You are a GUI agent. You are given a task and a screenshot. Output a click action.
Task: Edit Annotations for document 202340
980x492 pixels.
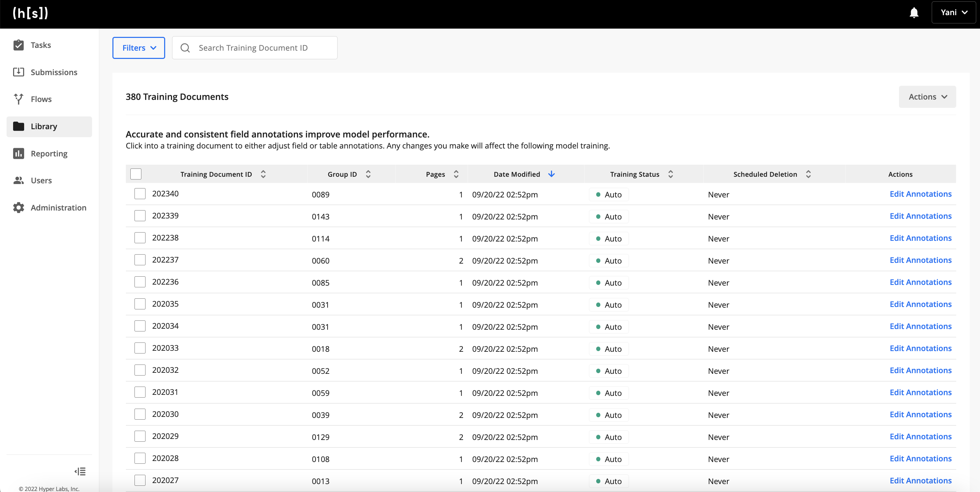[920, 194]
